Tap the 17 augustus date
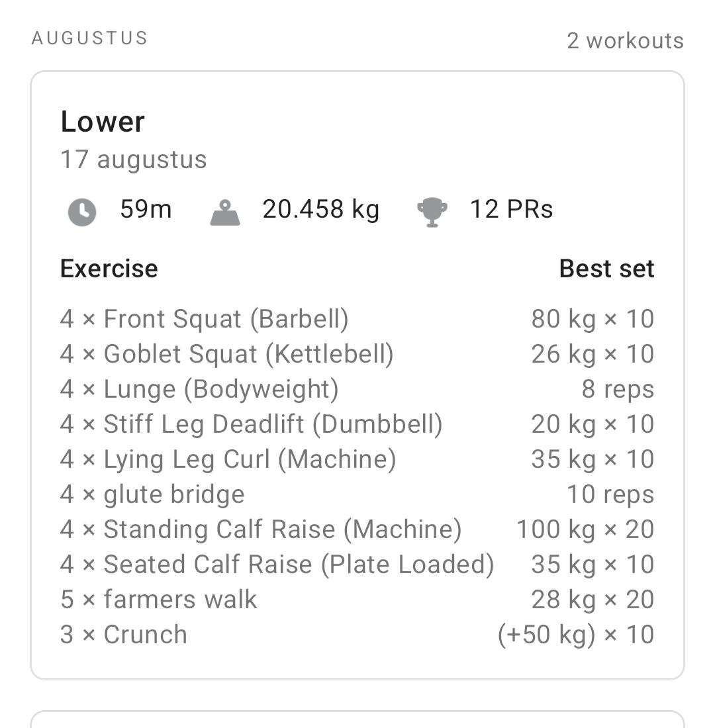This screenshot has width=715, height=728. [x=134, y=159]
